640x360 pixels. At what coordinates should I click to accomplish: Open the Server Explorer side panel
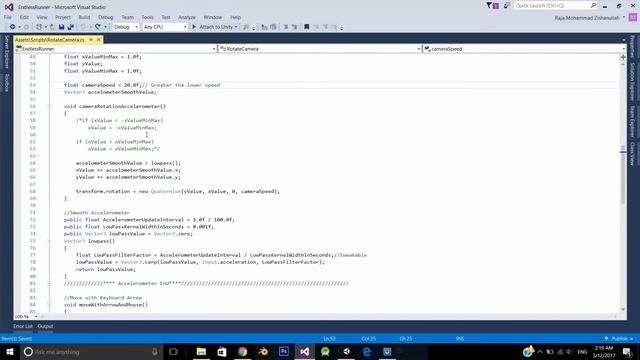[6, 52]
